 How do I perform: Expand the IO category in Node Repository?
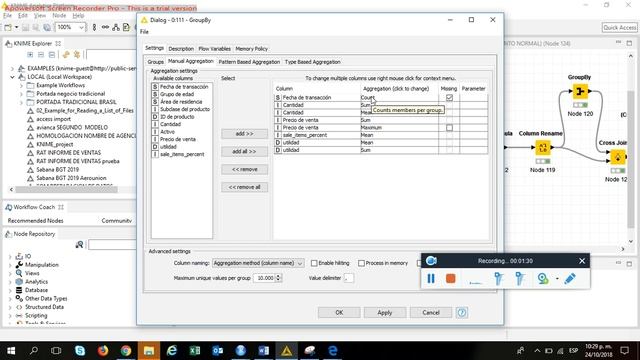click(10, 256)
